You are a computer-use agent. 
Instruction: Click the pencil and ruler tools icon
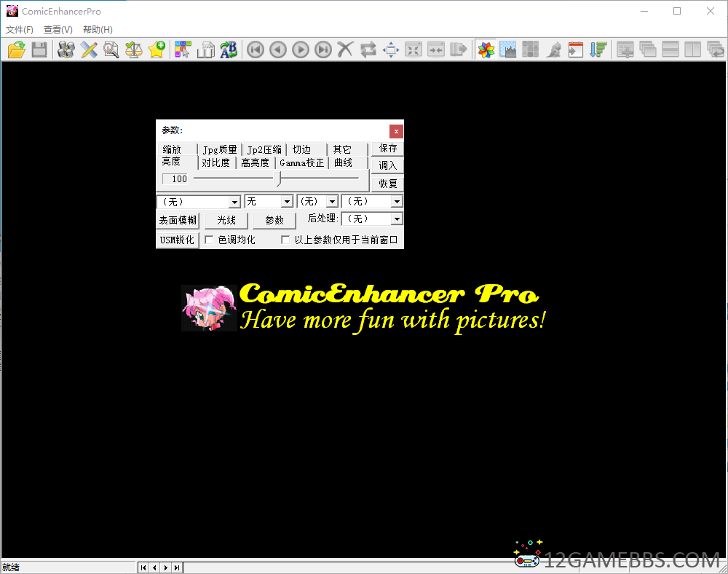pyautogui.click(x=89, y=50)
